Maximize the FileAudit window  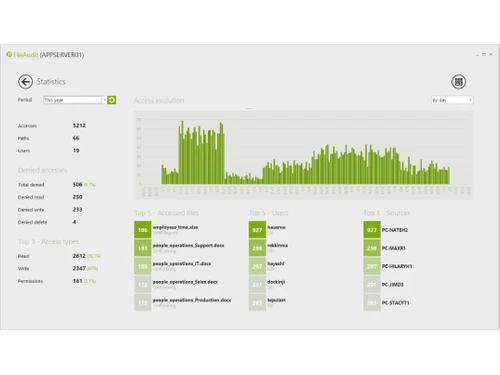[484, 54]
